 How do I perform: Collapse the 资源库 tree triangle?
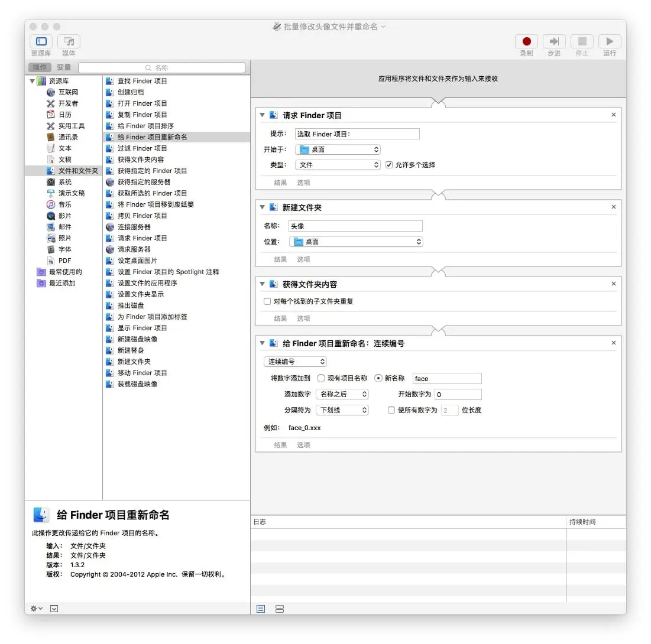click(33, 81)
